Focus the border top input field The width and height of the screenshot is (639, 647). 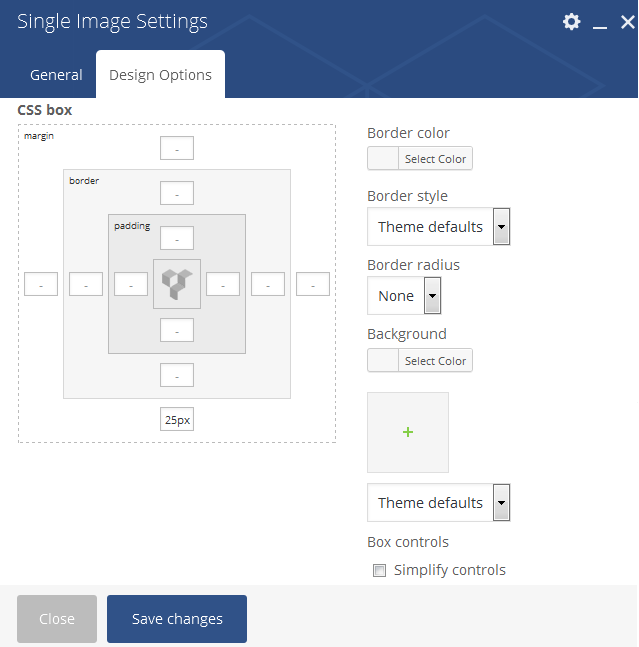(177, 193)
